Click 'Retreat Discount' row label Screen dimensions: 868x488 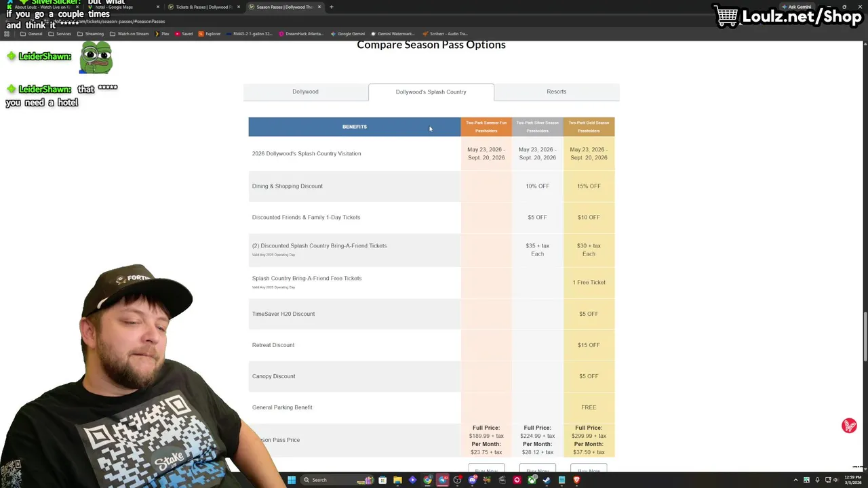click(x=273, y=345)
